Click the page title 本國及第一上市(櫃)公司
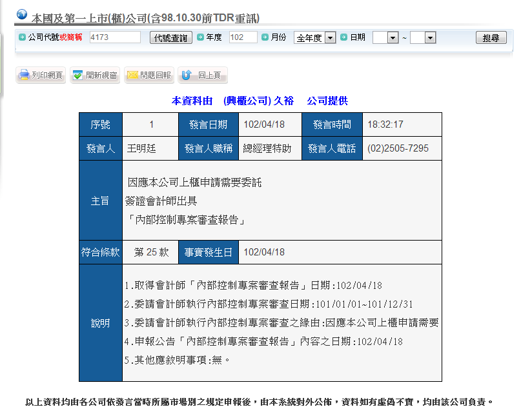Viewport: 532px width, 416px height. [x=145, y=18]
